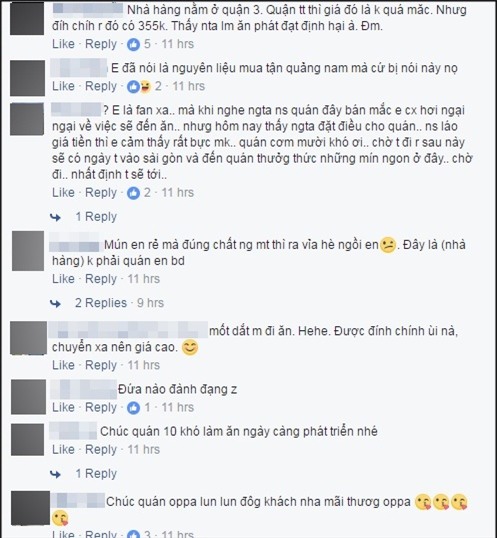Click the '11 hrs' timestamp on 'mốt dắt m' comment
The image size is (497, 538).
pyautogui.click(x=144, y=365)
